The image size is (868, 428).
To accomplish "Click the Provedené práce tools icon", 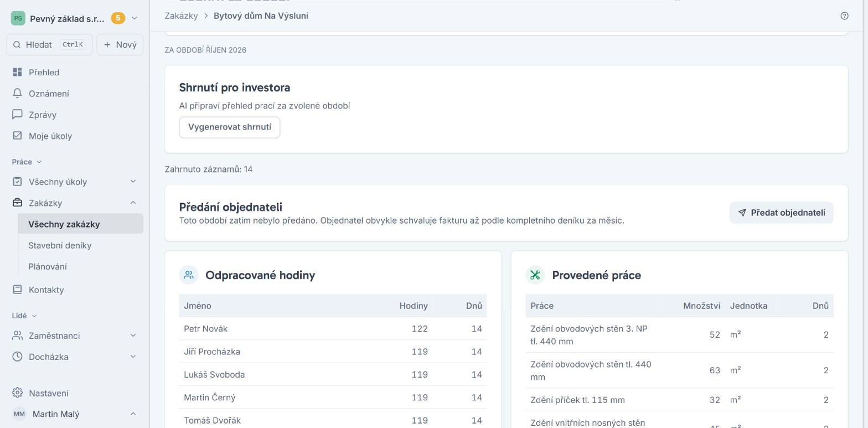I will tap(535, 275).
